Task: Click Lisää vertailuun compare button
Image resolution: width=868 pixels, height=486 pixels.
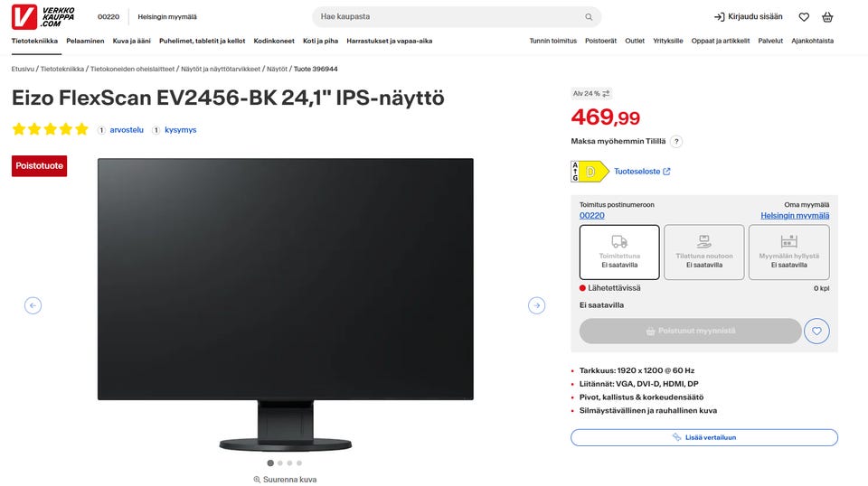Action: 704,437
